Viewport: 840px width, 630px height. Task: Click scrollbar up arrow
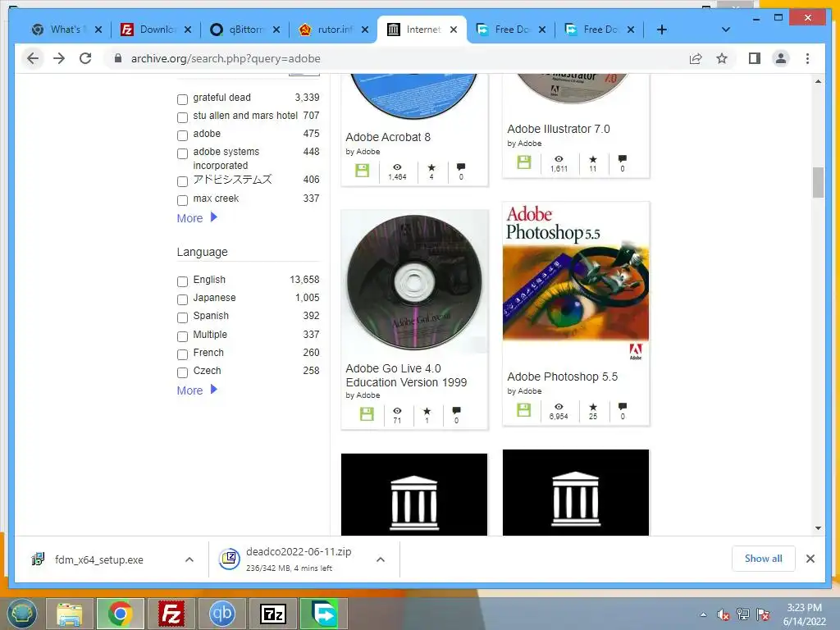[818, 81]
